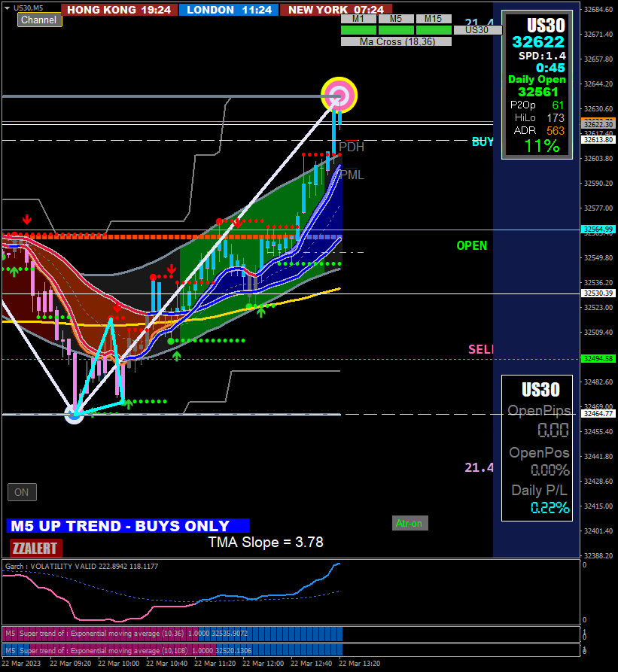Click the US30 symbol button
This screenshot has height=672, width=618.
tap(477, 30)
